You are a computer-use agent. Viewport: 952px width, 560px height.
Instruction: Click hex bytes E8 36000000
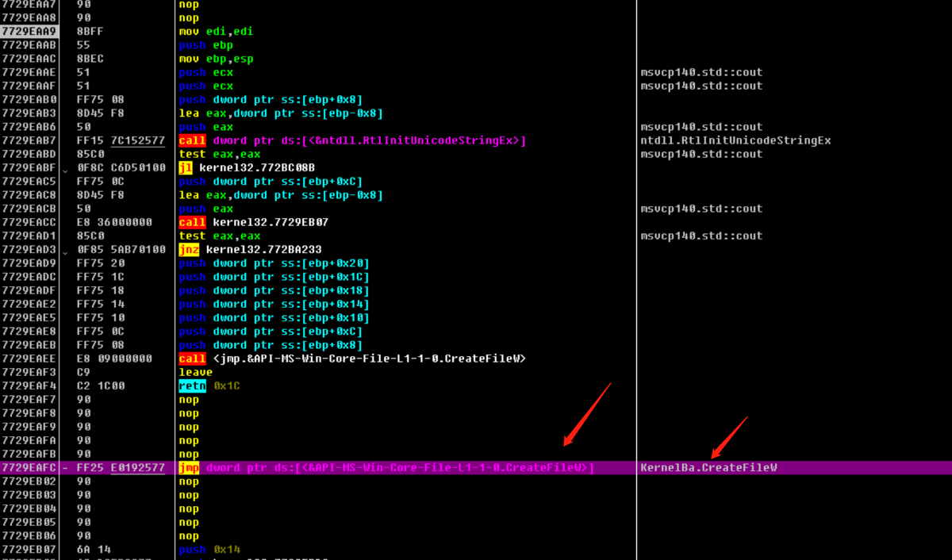click(114, 222)
